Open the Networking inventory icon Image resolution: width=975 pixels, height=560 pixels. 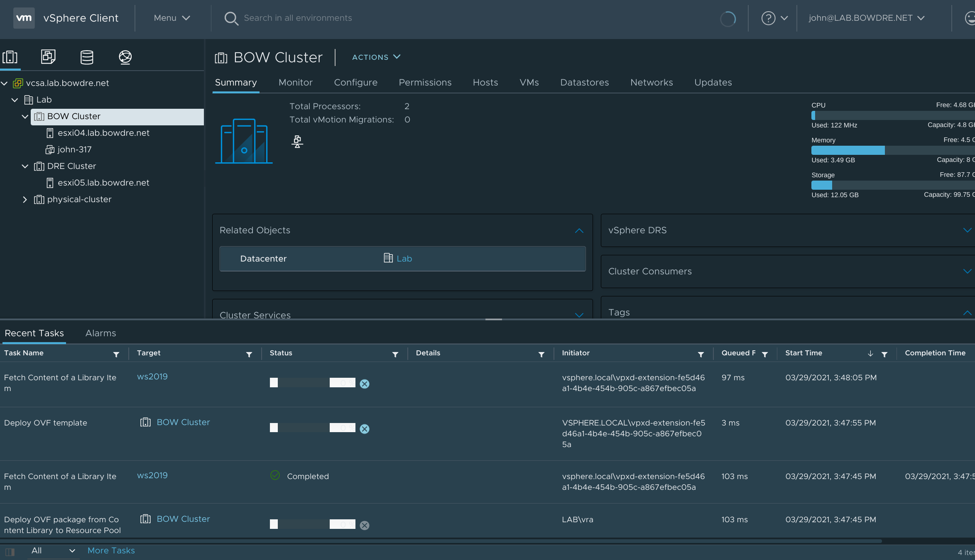pos(125,57)
